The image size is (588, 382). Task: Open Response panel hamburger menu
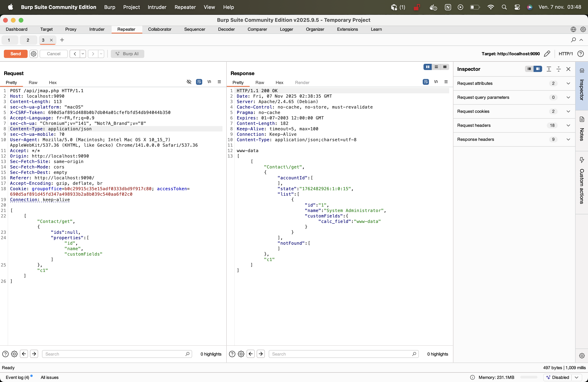(446, 82)
